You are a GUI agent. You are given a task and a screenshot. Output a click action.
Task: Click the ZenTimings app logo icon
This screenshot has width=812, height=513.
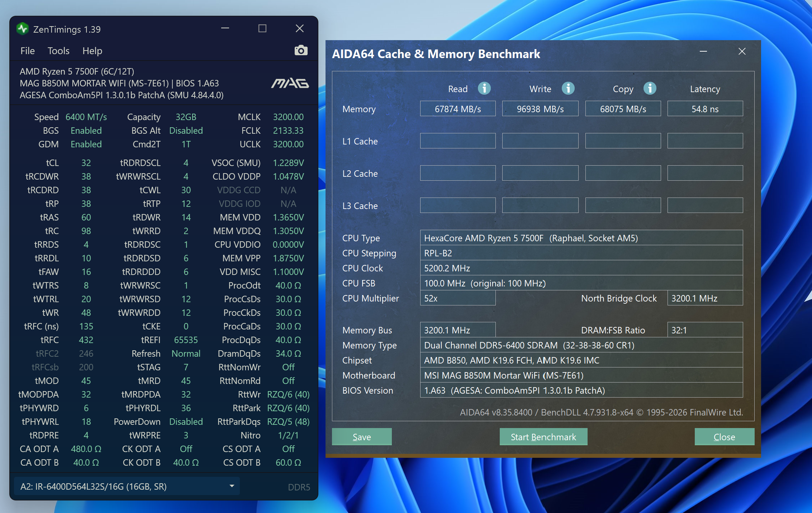pos(23,29)
